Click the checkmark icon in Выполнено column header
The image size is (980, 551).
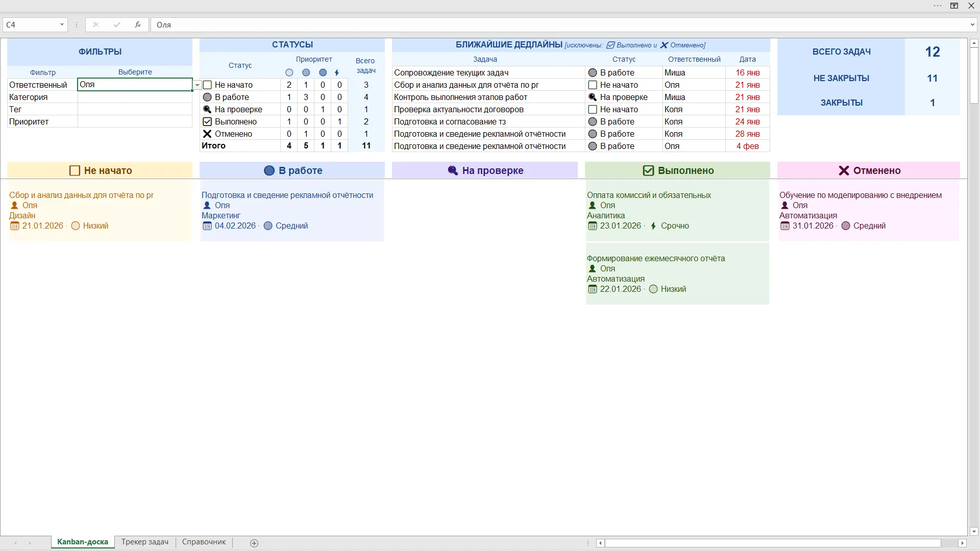pyautogui.click(x=648, y=170)
